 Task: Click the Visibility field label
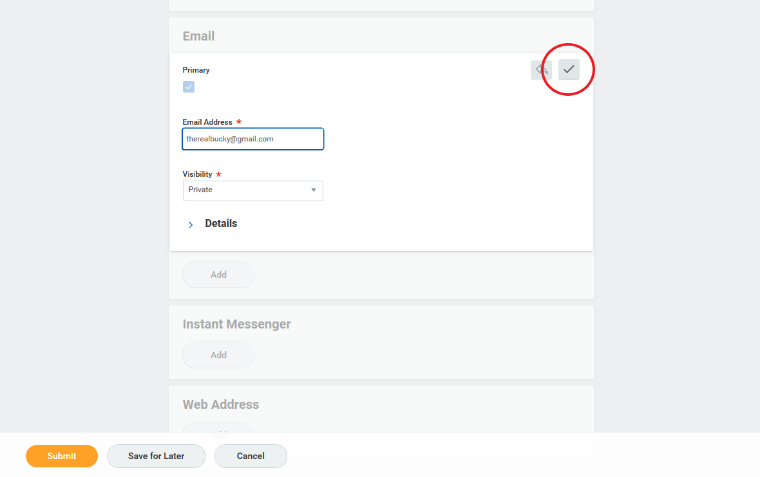click(197, 174)
